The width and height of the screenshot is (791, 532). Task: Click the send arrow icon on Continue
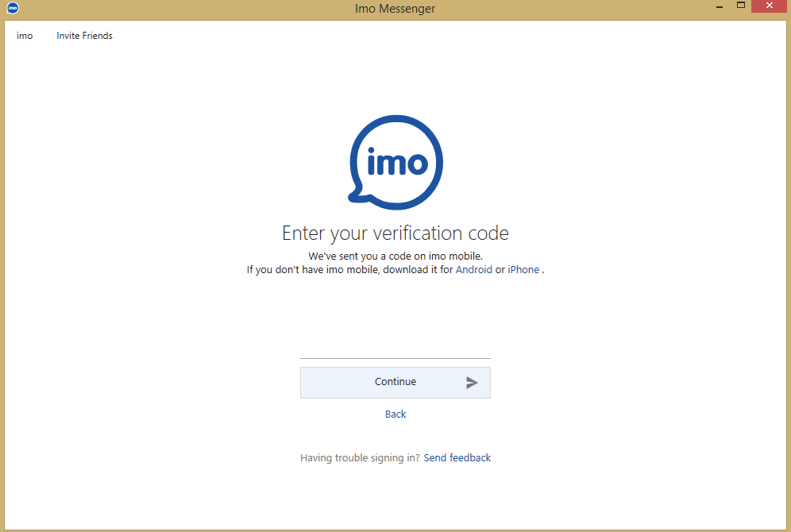[472, 383]
